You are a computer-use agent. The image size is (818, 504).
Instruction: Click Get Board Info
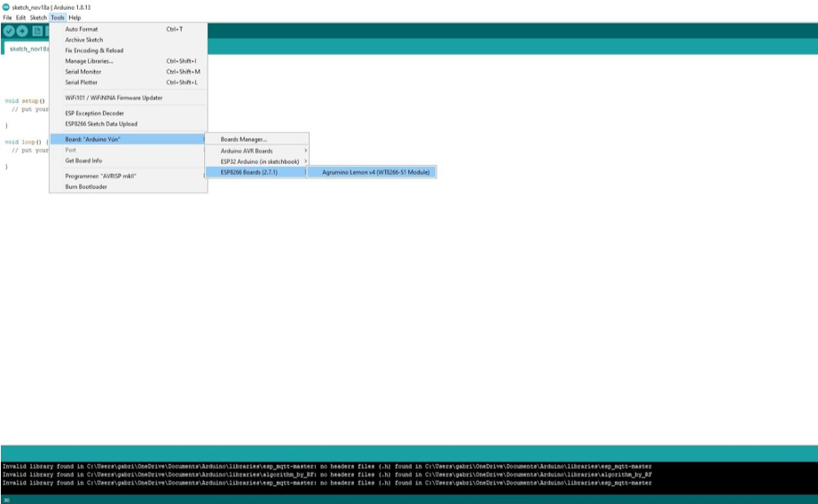[x=129, y=161]
